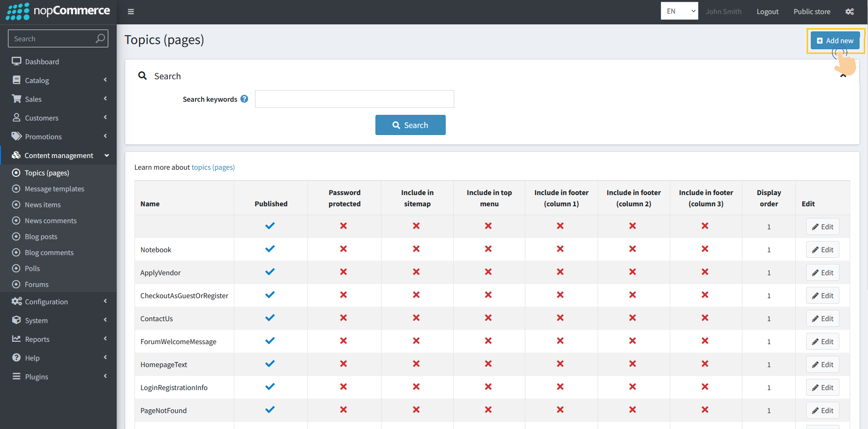
Task: Select the Forums sidebar icon
Action: (x=16, y=284)
